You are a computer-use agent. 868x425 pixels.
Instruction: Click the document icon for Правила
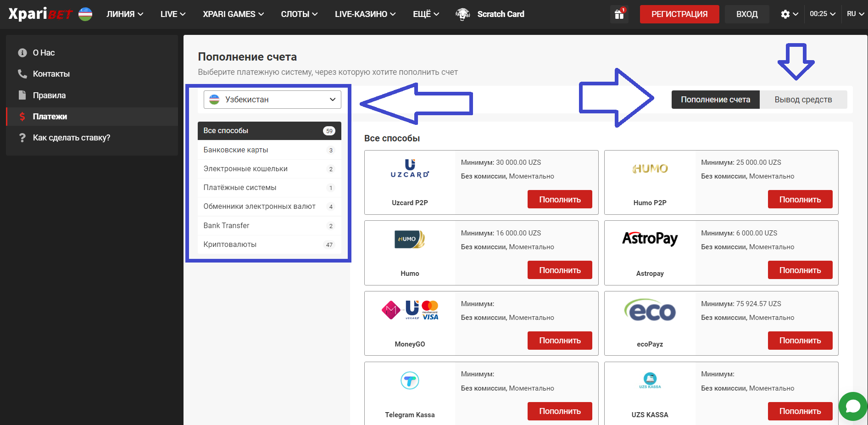click(x=22, y=95)
